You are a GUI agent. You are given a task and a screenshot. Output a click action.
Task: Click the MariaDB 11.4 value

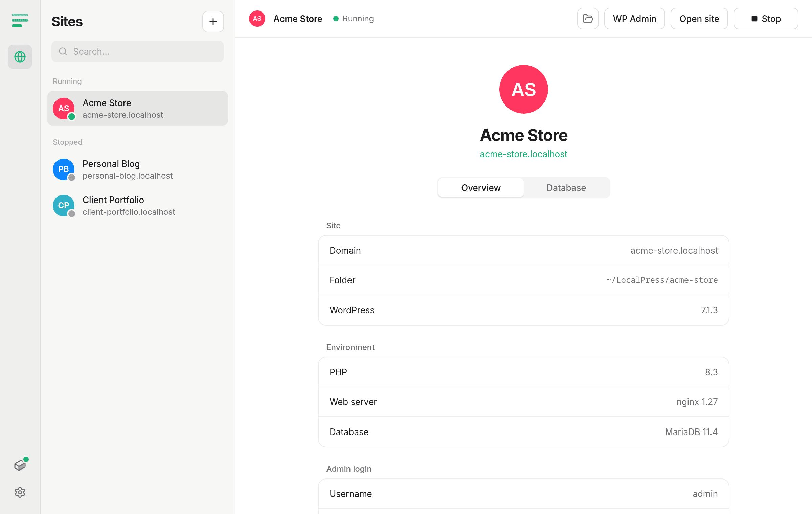691,432
